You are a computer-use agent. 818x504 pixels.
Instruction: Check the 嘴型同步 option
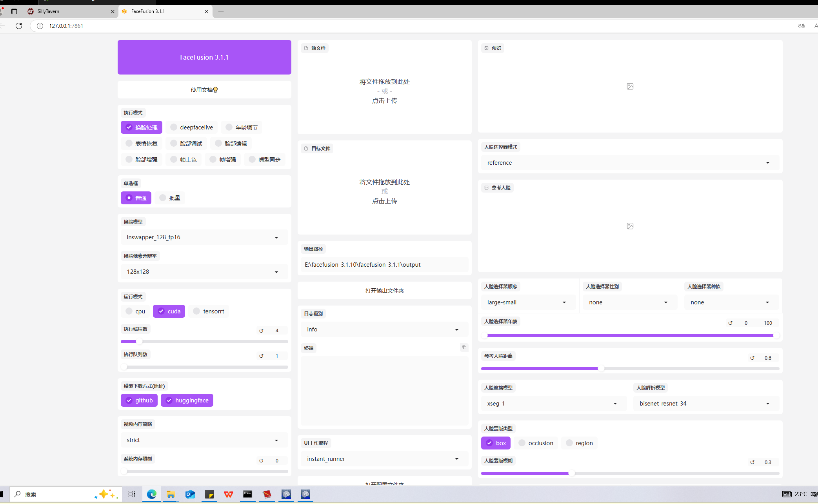point(265,160)
